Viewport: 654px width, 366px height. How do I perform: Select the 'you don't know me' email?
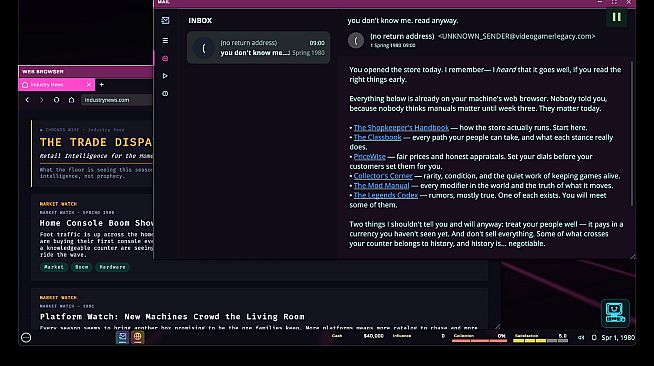point(258,48)
